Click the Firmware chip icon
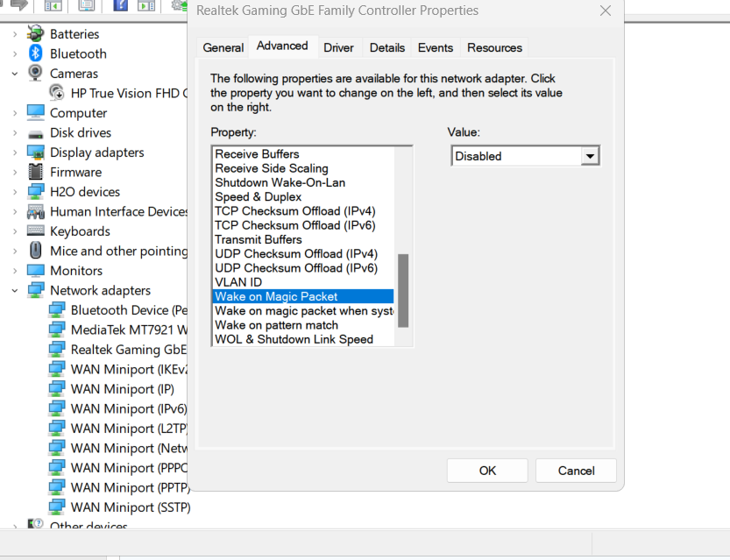730x560 pixels. (x=35, y=172)
